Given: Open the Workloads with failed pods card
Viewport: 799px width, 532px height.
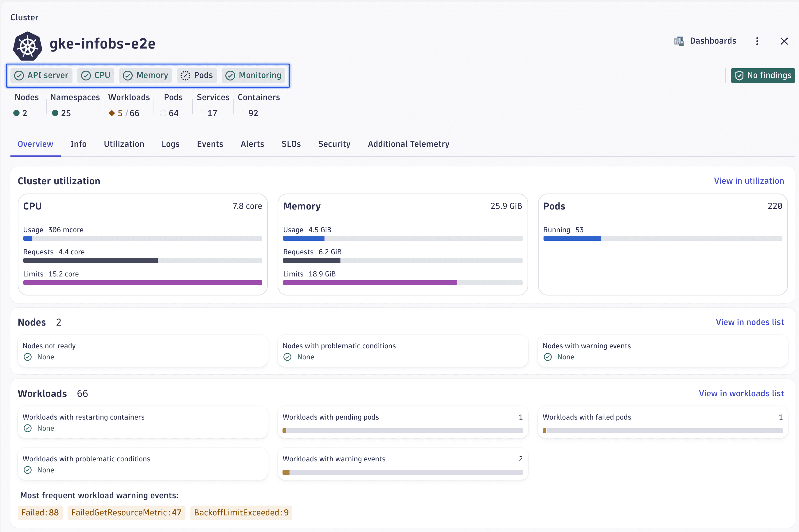Looking at the screenshot, I should tap(663, 422).
